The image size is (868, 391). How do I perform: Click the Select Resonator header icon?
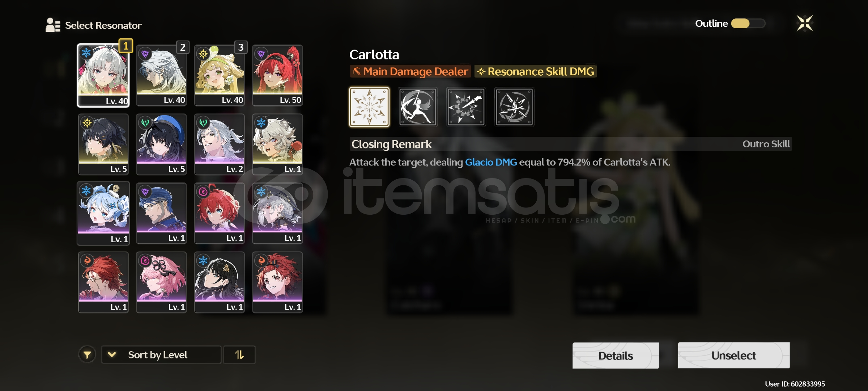click(x=53, y=25)
